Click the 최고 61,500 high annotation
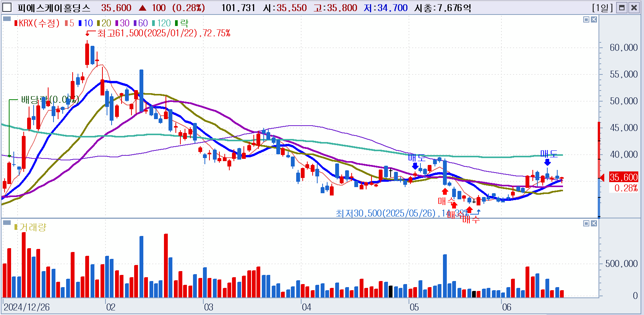644x315 pixels. [164, 33]
